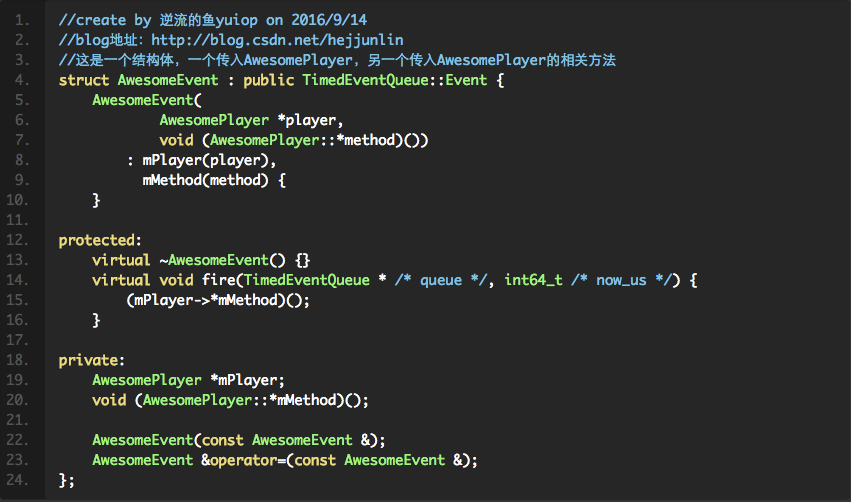Click line number 12 in the gutter

[x=22, y=240]
